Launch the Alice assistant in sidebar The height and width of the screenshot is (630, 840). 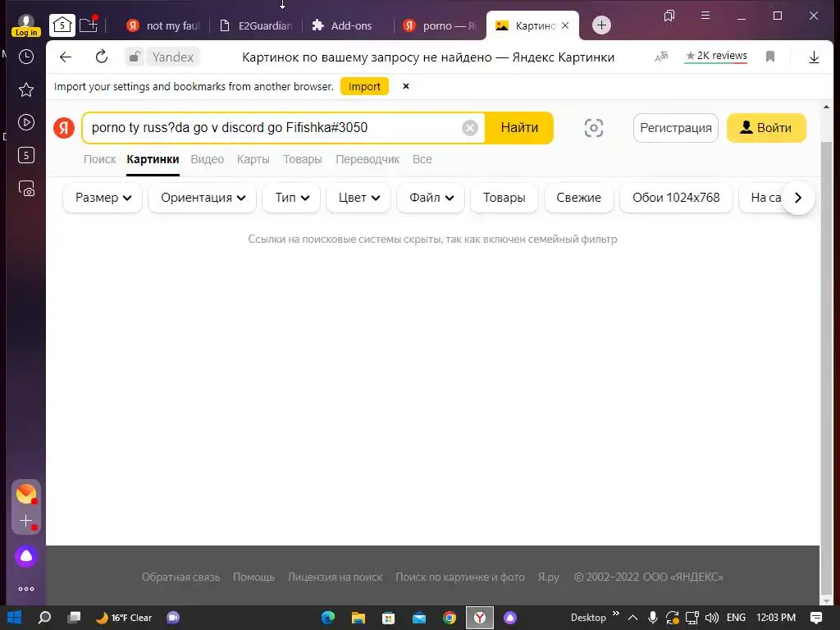coord(25,557)
